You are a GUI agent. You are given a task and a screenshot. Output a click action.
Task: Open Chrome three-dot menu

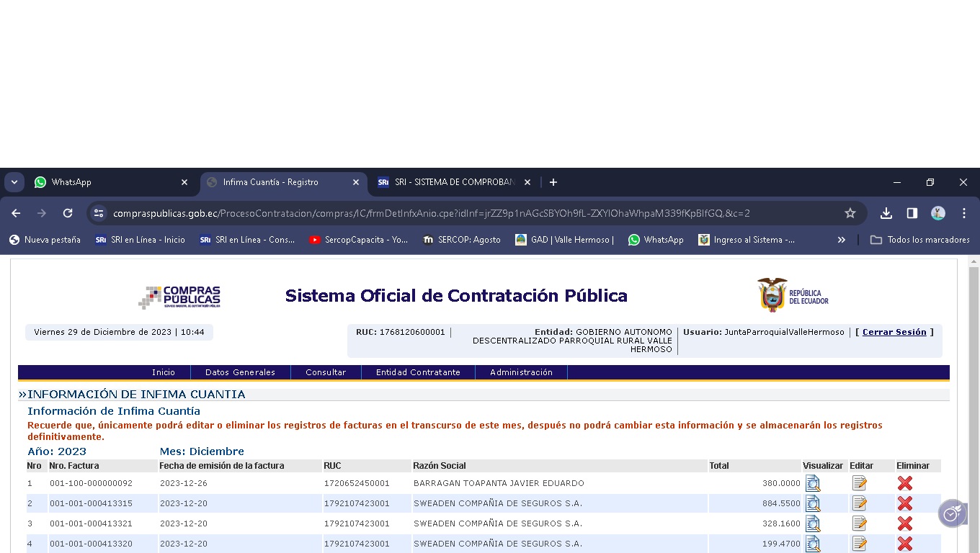964,213
